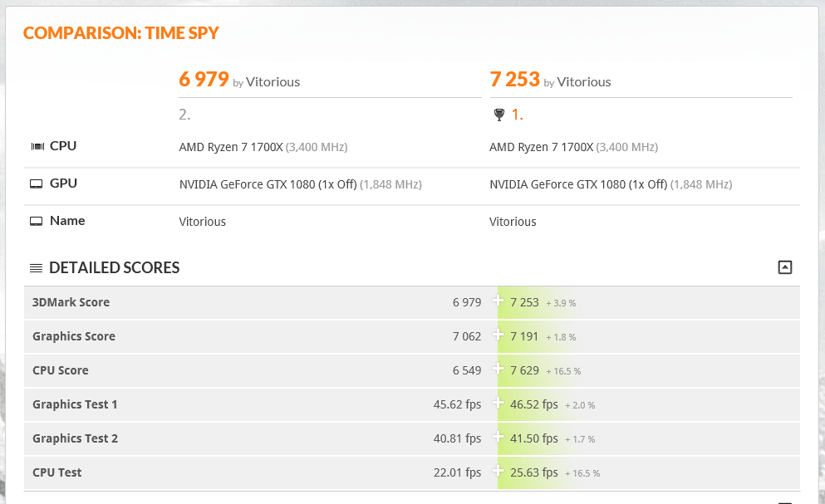825x504 pixels.
Task: Open the 6 979 score result
Action: coord(204,80)
